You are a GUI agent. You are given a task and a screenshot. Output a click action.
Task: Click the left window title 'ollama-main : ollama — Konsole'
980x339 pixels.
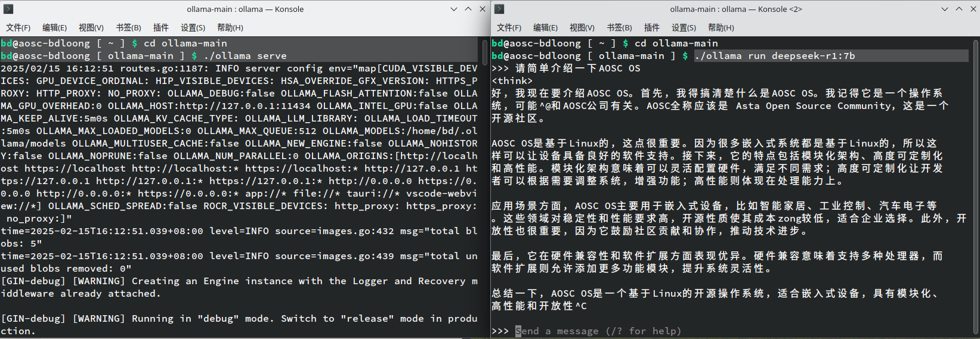tap(245, 9)
